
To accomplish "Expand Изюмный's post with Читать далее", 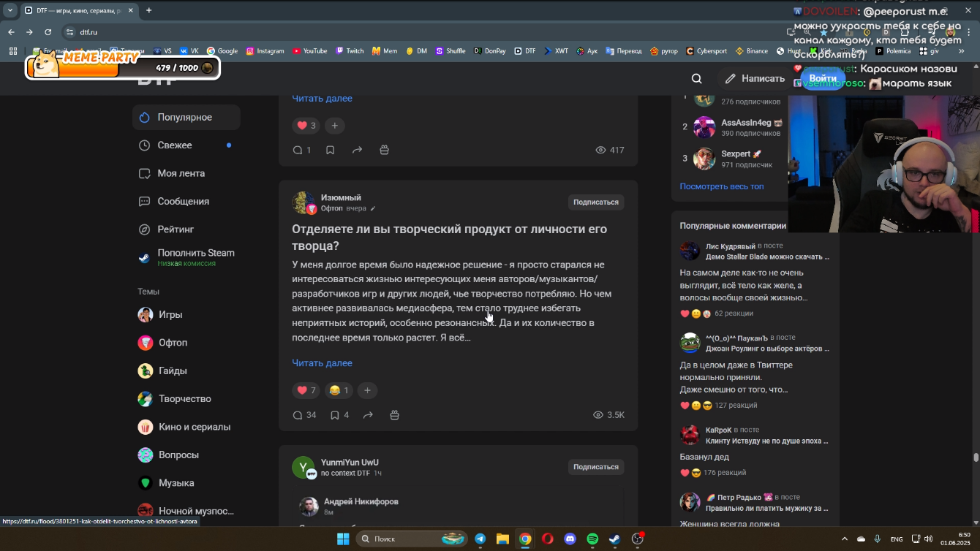I will [x=322, y=363].
